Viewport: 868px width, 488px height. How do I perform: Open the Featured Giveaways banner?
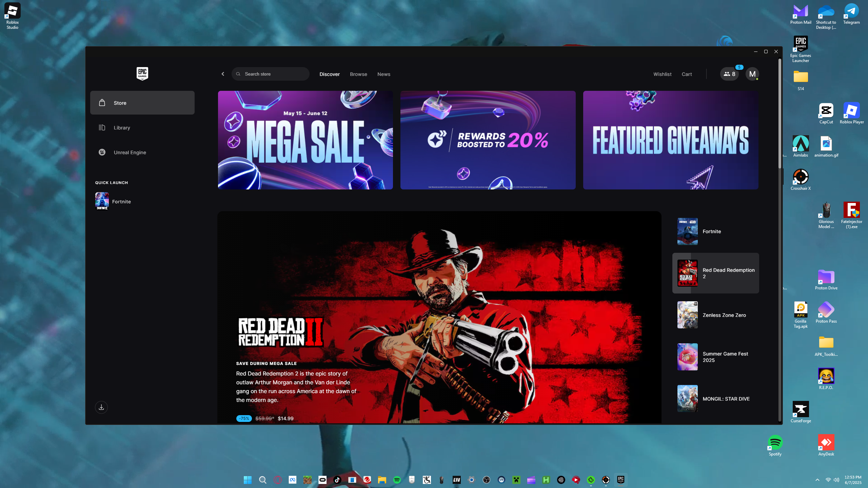click(x=670, y=140)
